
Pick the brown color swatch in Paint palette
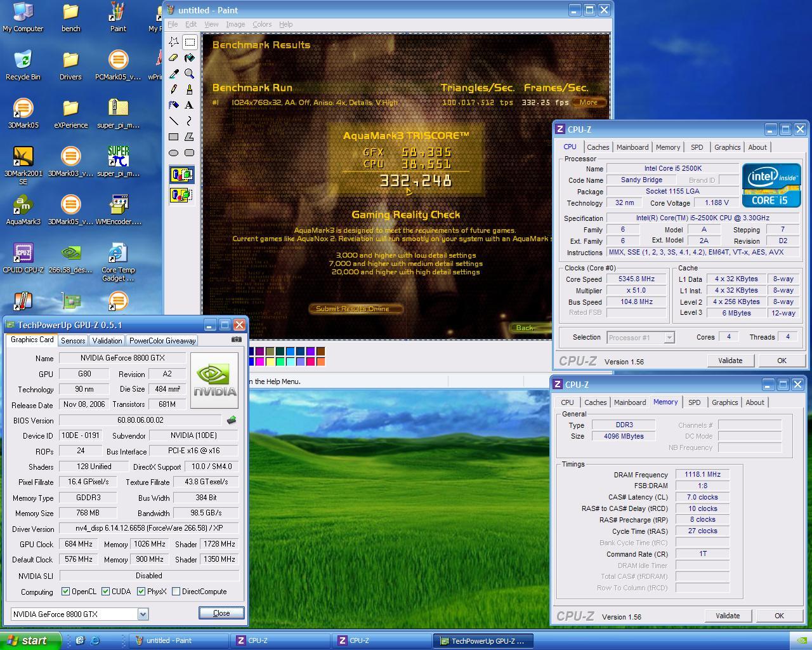coord(320,352)
